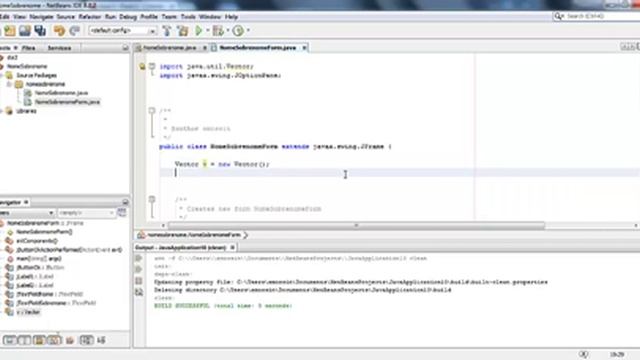Click the Clean and Build Project icon

pos(182,31)
